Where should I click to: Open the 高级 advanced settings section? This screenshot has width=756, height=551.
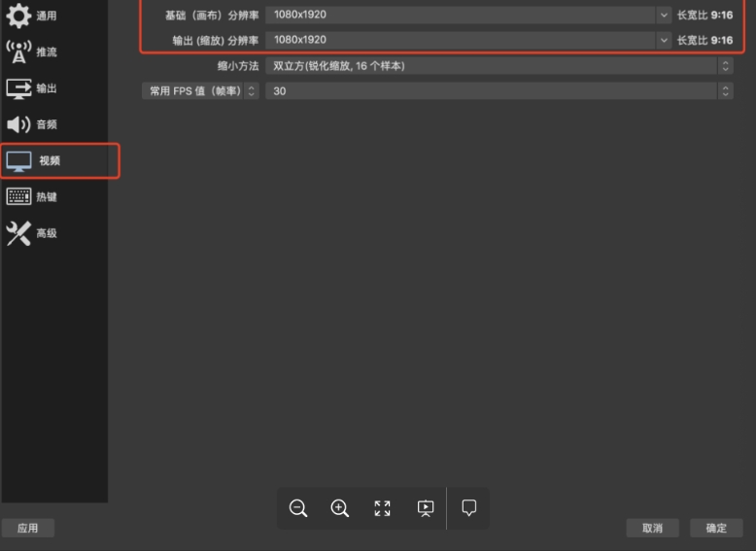point(54,233)
